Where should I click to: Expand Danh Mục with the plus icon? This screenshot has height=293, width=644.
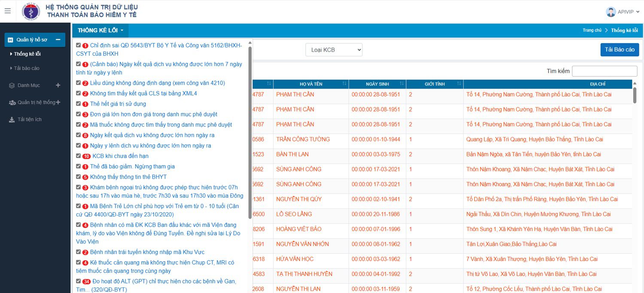tap(58, 85)
